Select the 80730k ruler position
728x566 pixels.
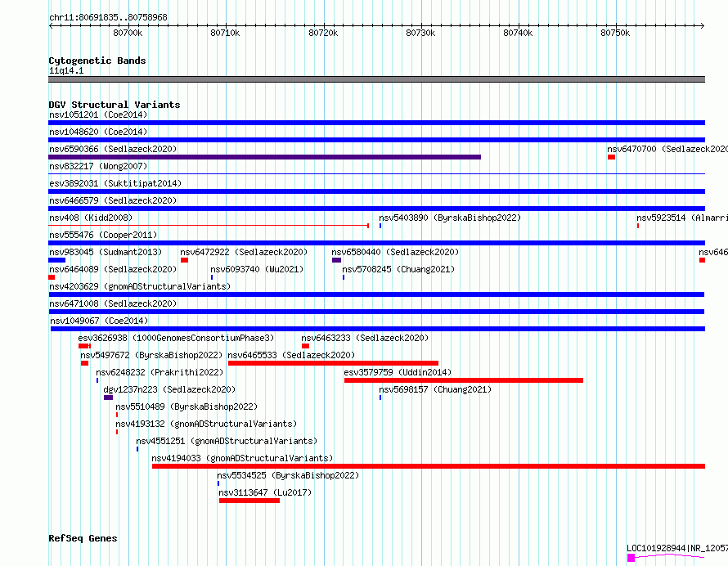coord(420,33)
